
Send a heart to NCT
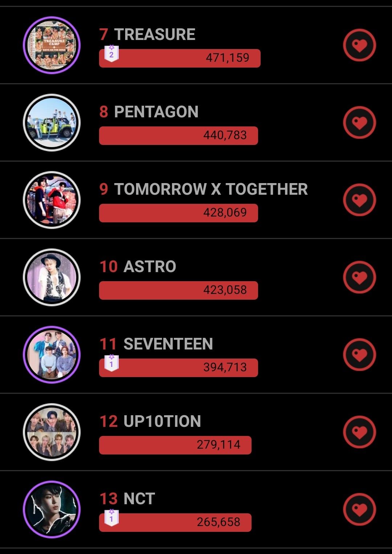[359, 510]
